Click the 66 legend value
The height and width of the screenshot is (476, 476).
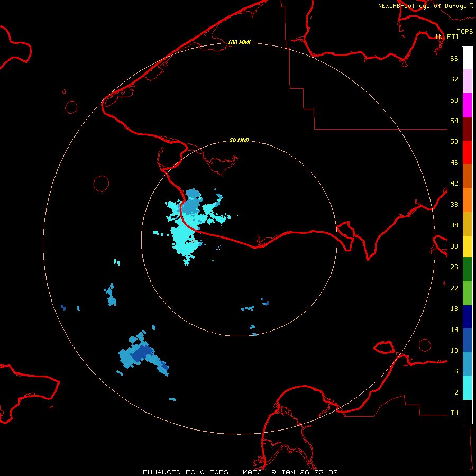pyautogui.click(x=454, y=58)
